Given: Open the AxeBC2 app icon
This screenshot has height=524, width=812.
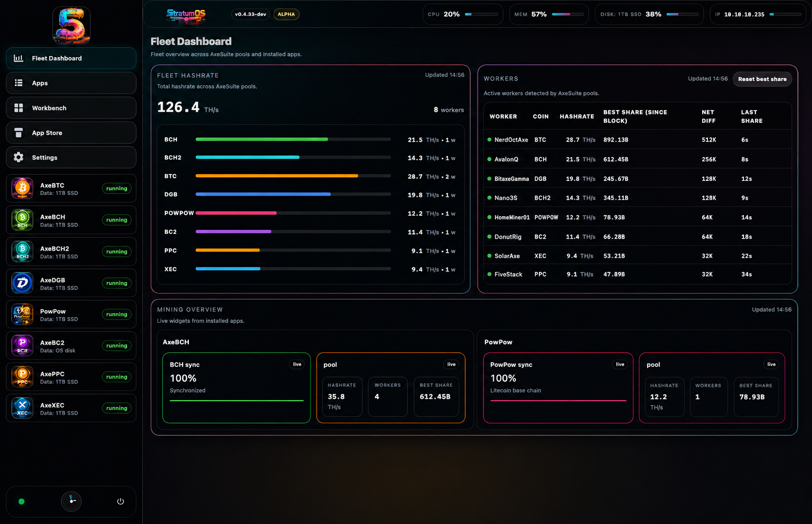Looking at the screenshot, I should pyautogui.click(x=22, y=346).
